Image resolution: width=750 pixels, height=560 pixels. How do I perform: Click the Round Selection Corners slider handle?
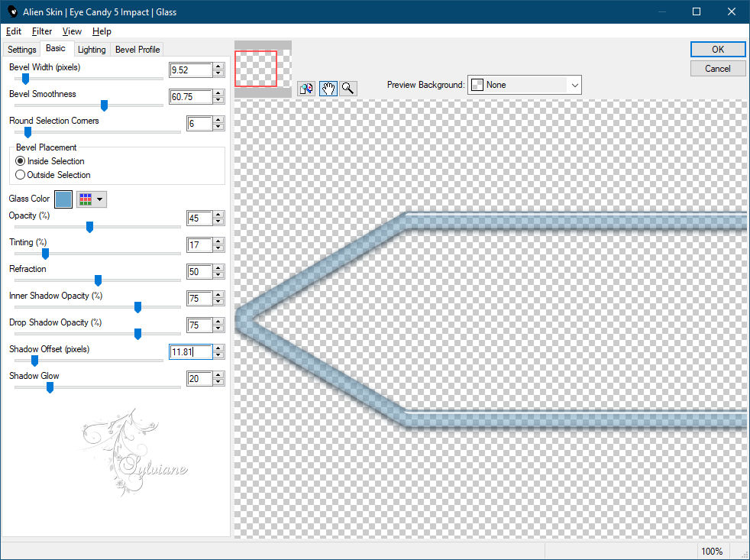pyautogui.click(x=27, y=133)
